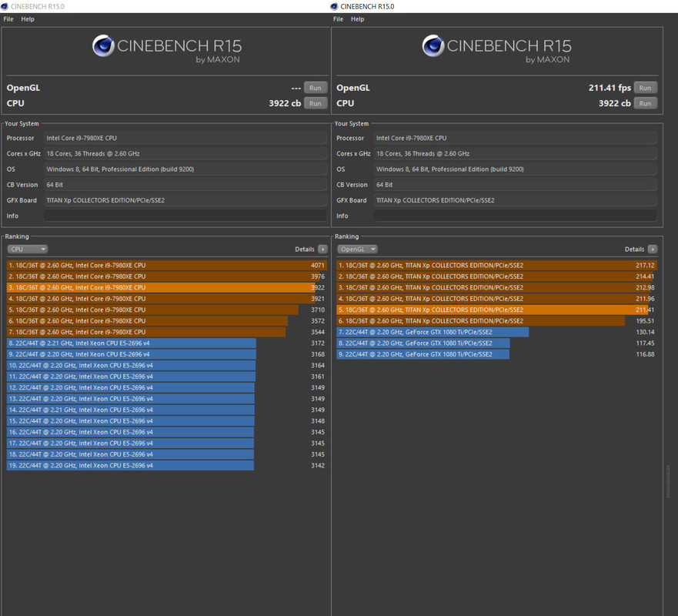Select OpenGL ranking row 2 scoring 214.41
Image resolution: width=678 pixels, height=616 pixels.
pyautogui.click(x=497, y=276)
